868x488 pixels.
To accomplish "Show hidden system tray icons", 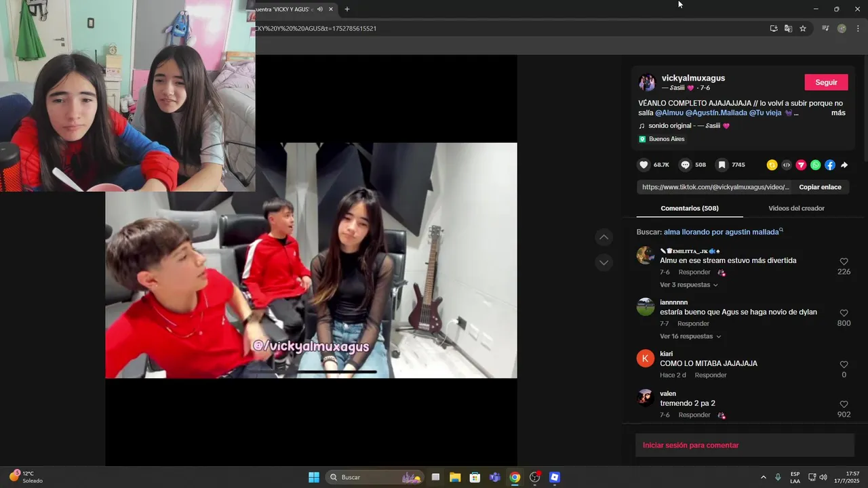I will coord(763,477).
